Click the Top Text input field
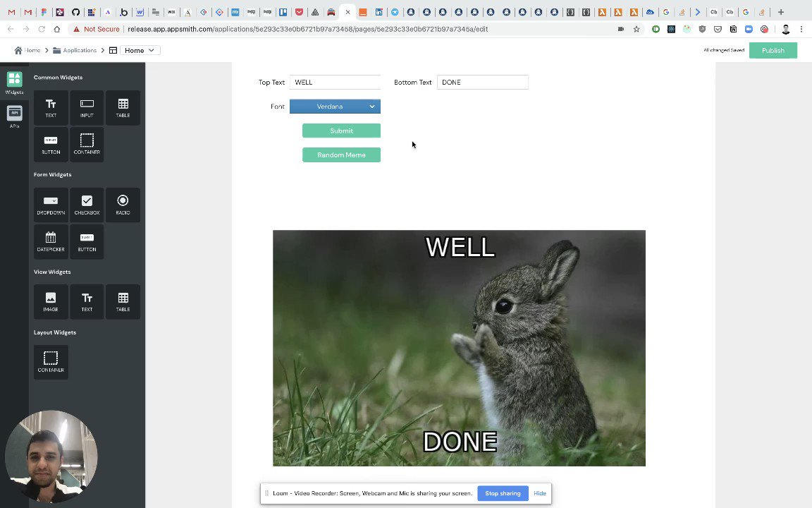 (335, 83)
